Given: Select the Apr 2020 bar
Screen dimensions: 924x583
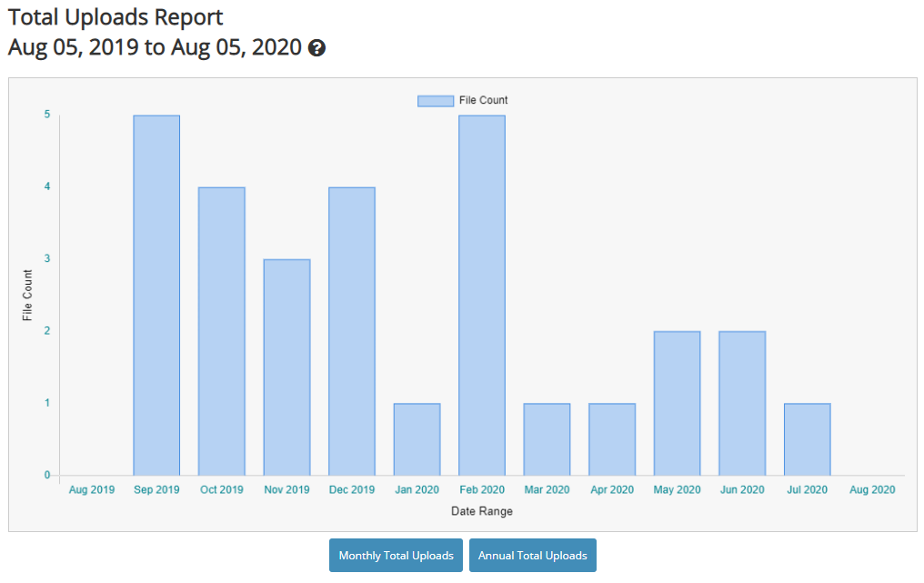Looking at the screenshot, I should [612, 439].
